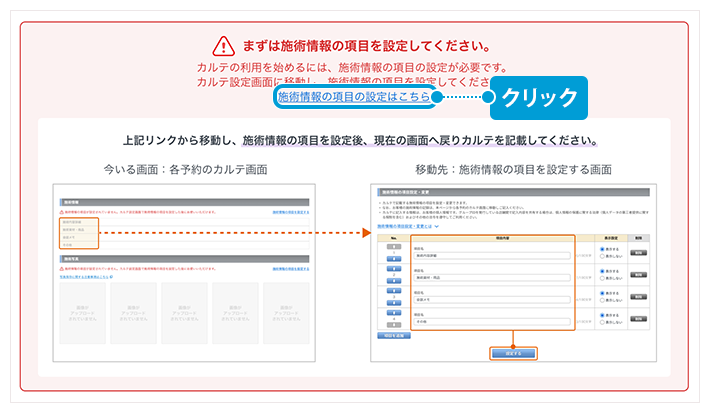The width and height of the screenshot is (710, 413).
Task: Open the photo storage notes link above placeholders
Action: coord(86,276)
